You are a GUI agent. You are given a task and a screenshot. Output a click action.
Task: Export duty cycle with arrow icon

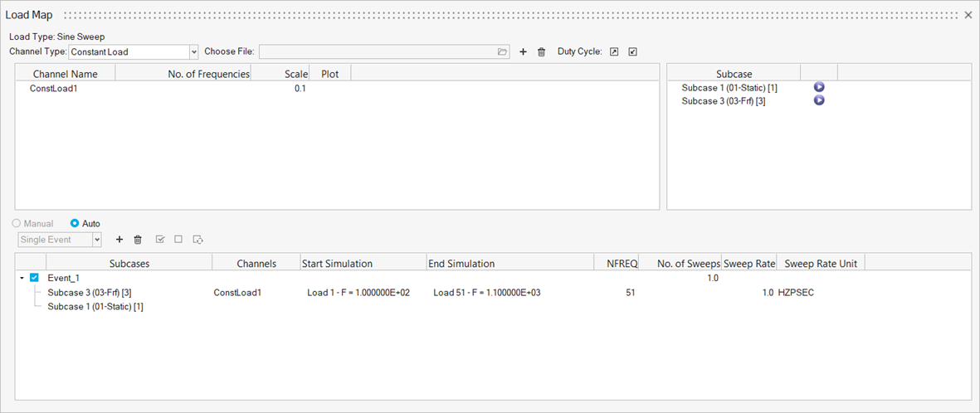pyautogui.click(x=614, y=52)
